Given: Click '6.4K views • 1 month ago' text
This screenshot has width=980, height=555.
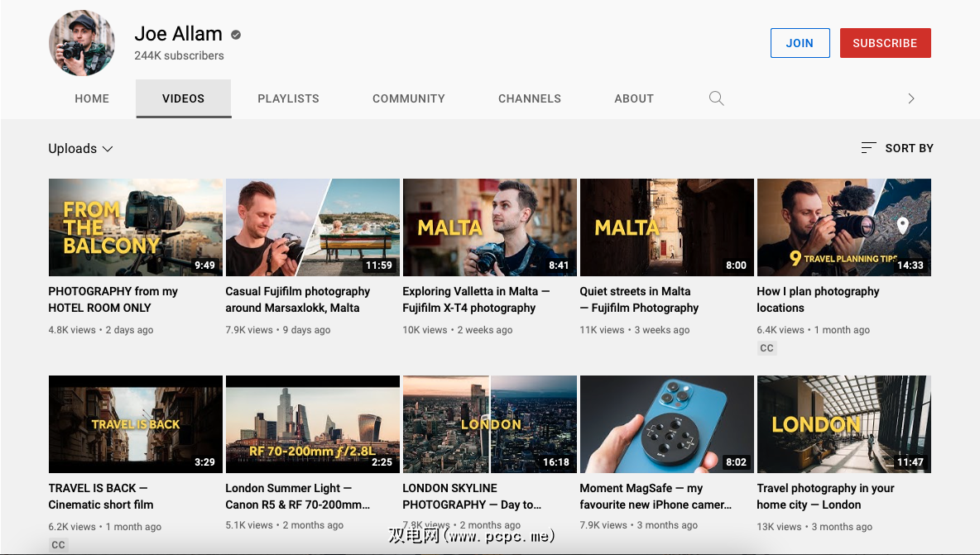Looking at the screenshot, I should point(813,330).
